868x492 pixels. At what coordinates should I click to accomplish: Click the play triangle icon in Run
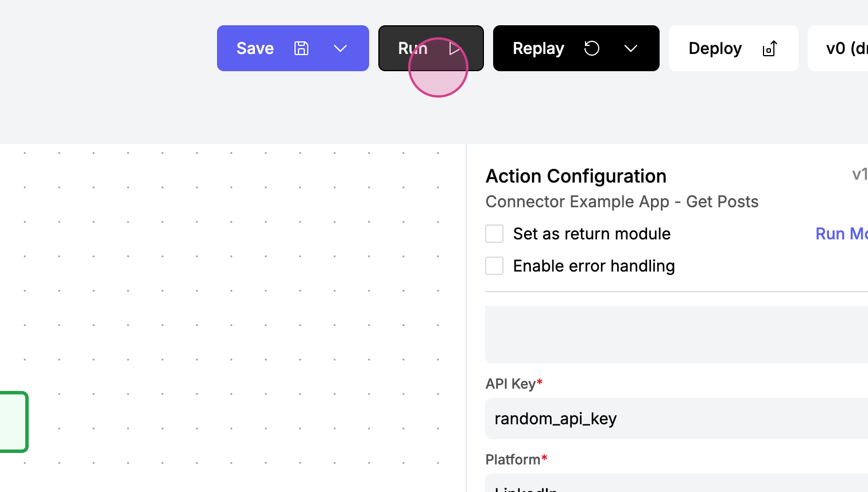coord(455,48)
